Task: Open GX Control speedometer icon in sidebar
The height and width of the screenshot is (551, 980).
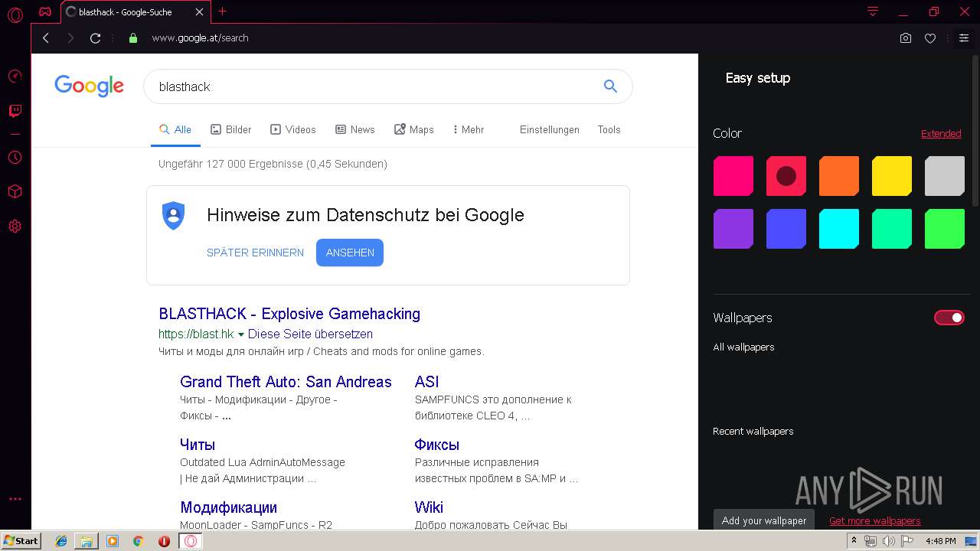Action: (15, 77)
